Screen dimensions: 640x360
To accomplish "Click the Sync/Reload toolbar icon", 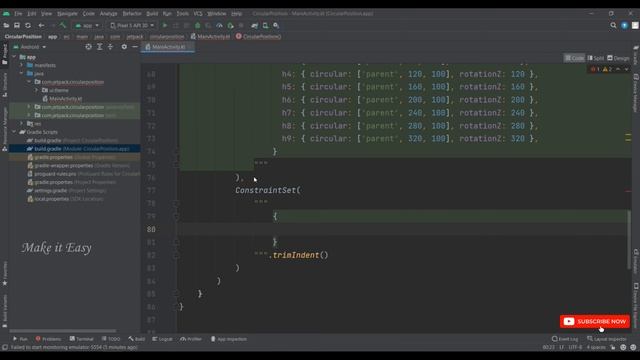I will point(28,25).
